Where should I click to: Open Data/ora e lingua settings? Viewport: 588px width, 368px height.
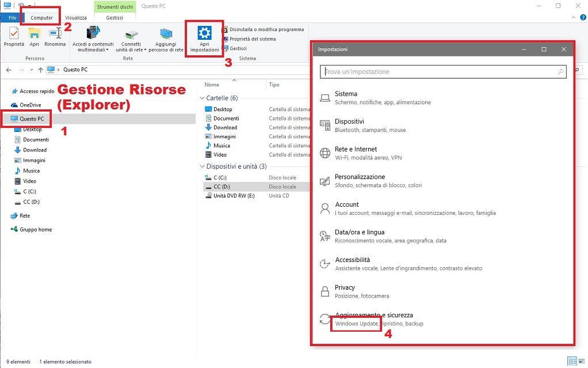pyautogui.click(x=383, y=236)
